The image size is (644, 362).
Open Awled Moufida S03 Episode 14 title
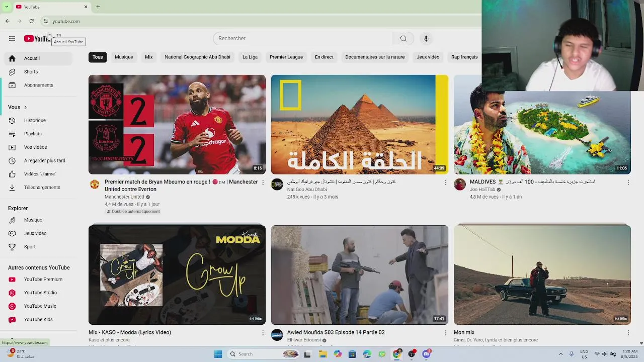click(336, 332)
